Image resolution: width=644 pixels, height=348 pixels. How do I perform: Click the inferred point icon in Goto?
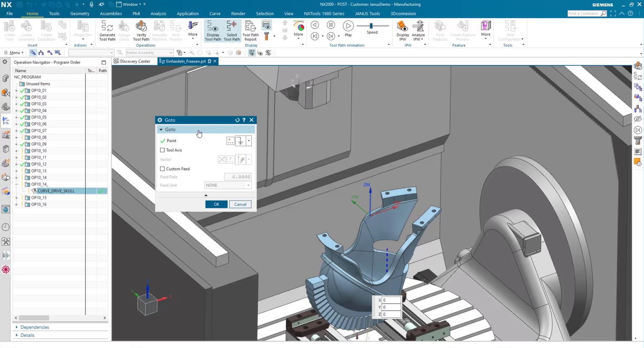tap(240, 141)
